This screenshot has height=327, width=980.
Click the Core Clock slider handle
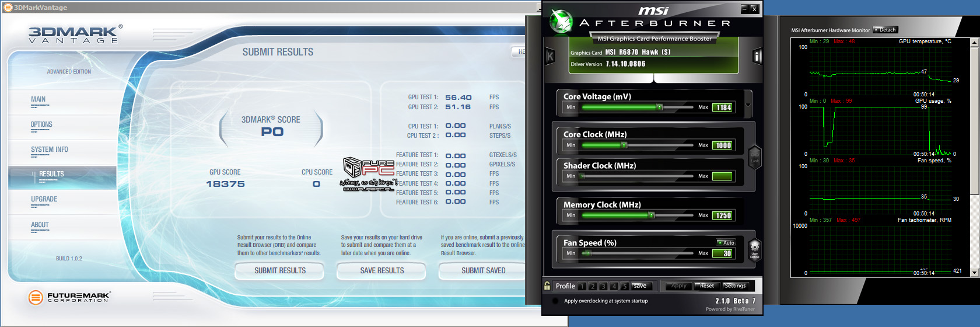[x=624, y=145]
